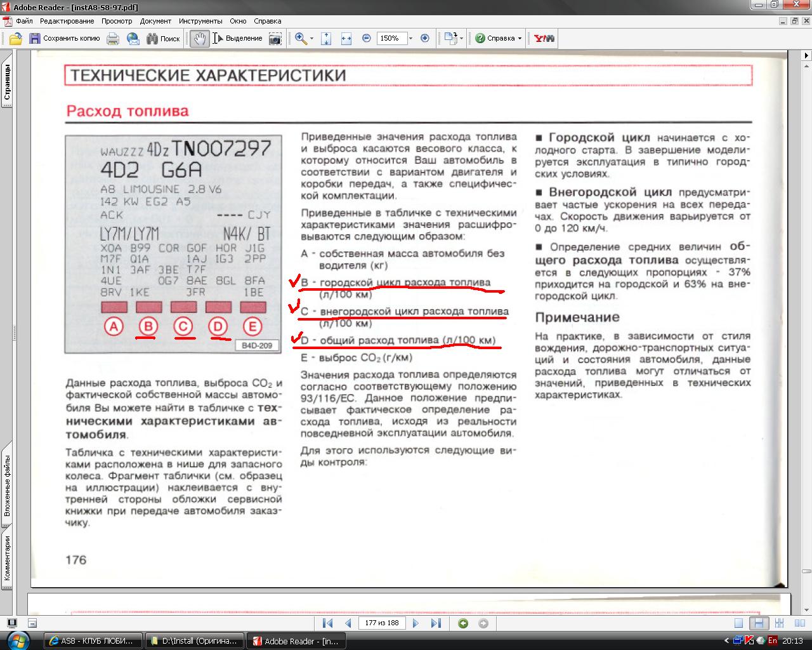
Task: Select the Snapshot camera tool
Action: (275, 39)
